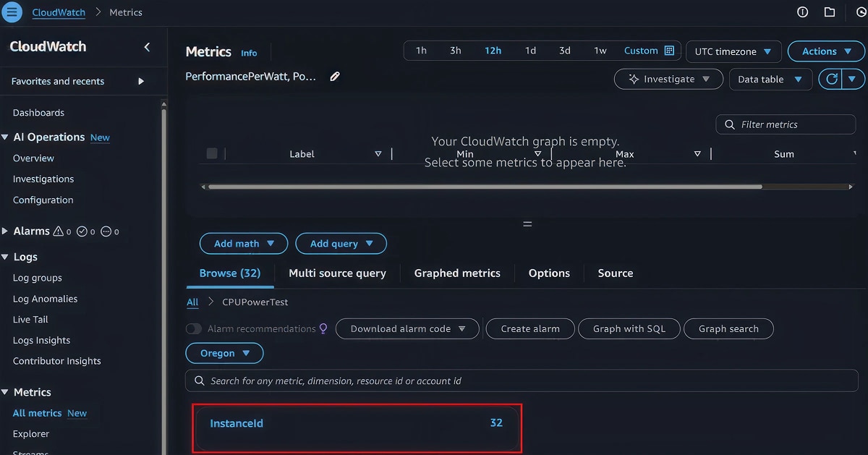
Task: Open the info panel icon
Action: click(802, 12)
